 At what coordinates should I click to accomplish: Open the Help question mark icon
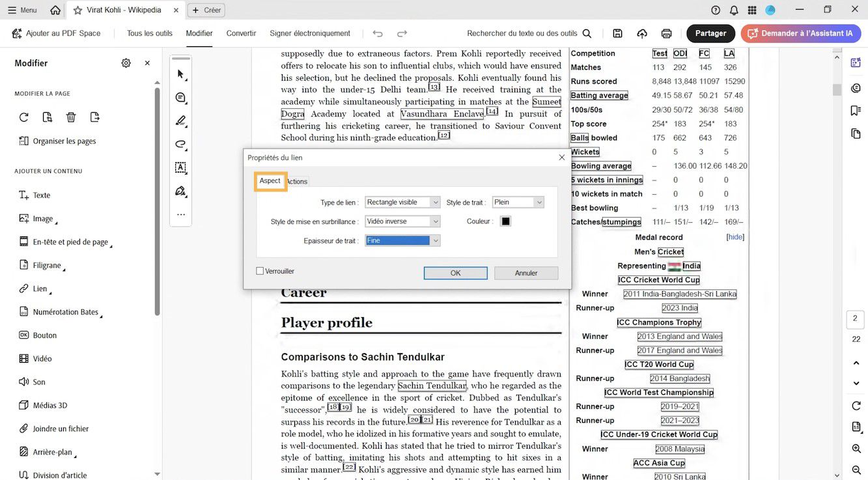[716, 10]
